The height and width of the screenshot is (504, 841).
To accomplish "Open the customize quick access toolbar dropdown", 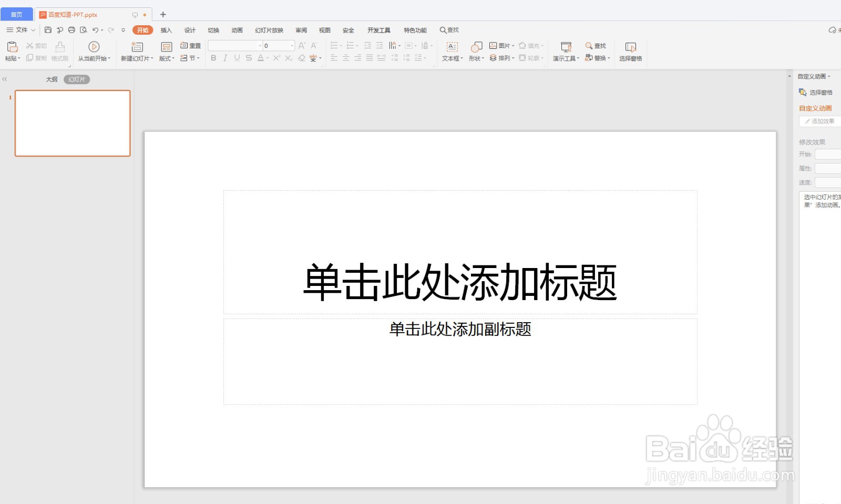I will [x=124, y=30].
